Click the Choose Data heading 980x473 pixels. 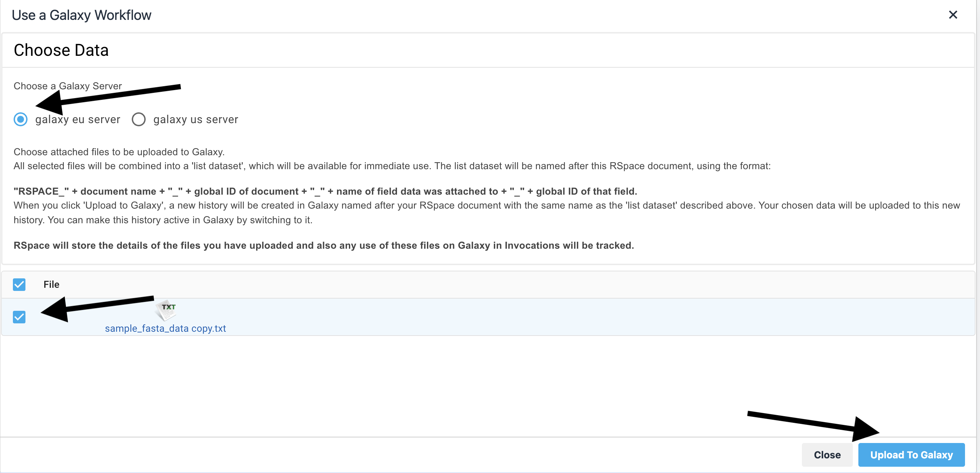(x=61, y=50)
